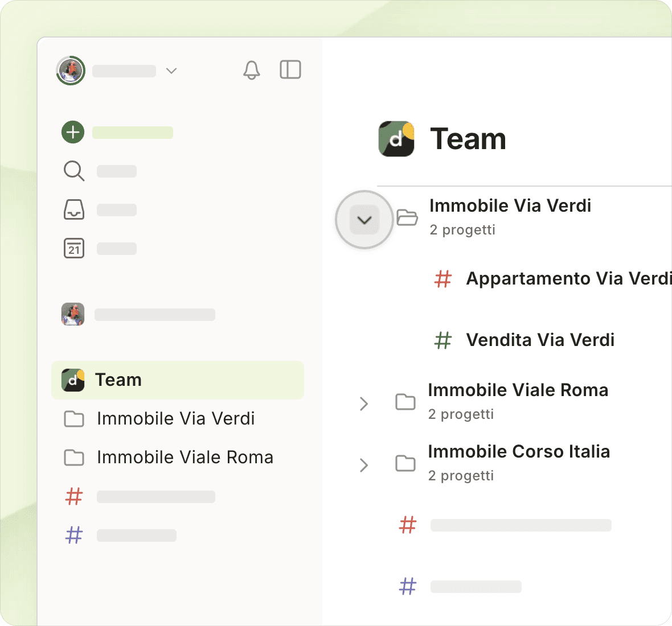Open the Vendita Via Verdi project
This screenshot has width=672, height=626.
[x=540, y=340]
